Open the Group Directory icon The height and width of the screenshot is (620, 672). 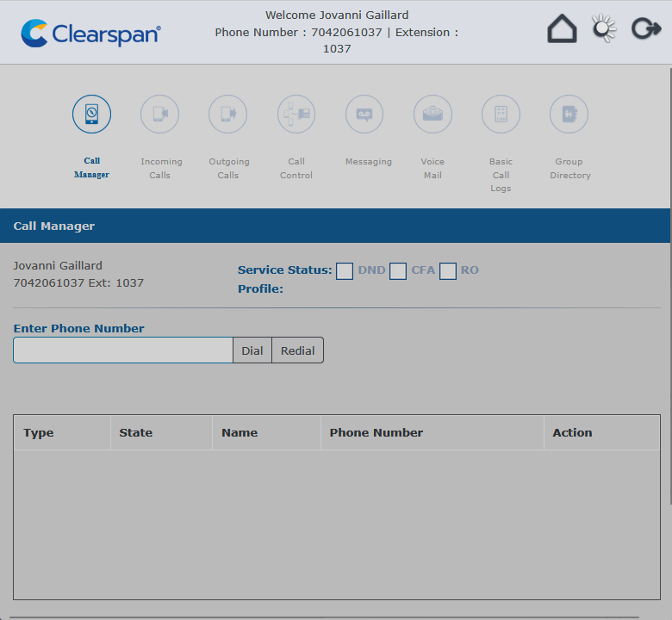[569, 115]
